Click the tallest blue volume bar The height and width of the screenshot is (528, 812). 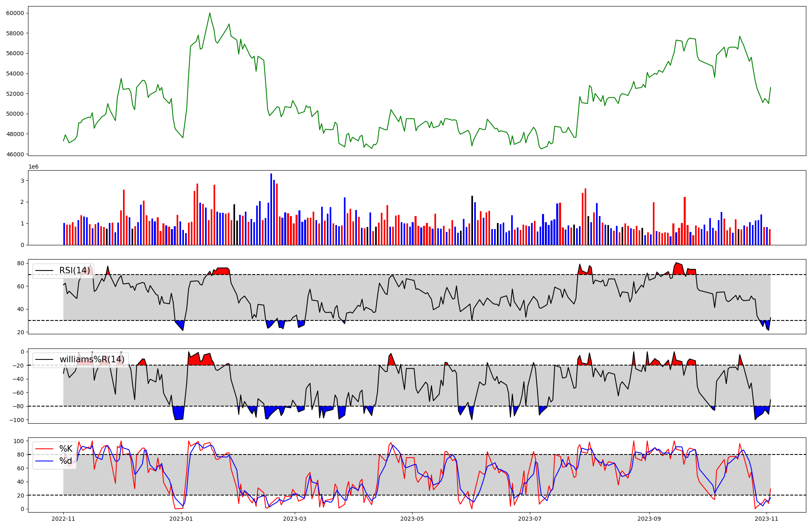pyautogui.click(x=271, y=209)
